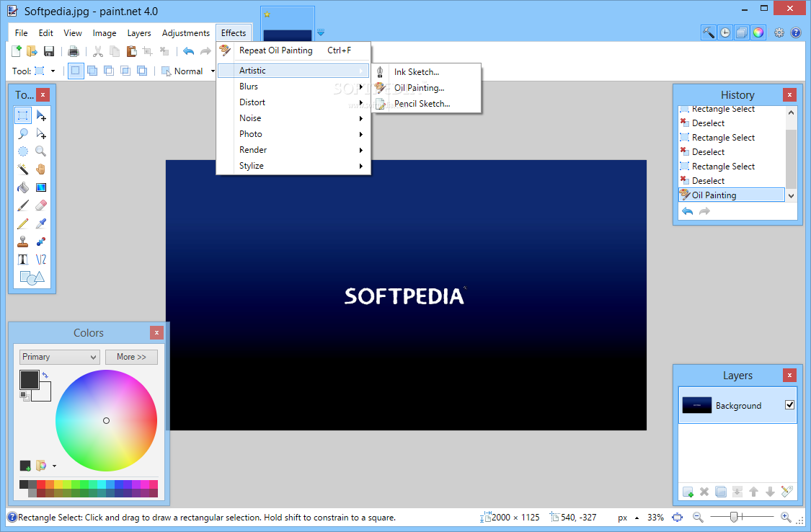Image resolution: width=811 pixels, height=532 pixels.
Task: Toggle the History window button
Action: (725, 32)
